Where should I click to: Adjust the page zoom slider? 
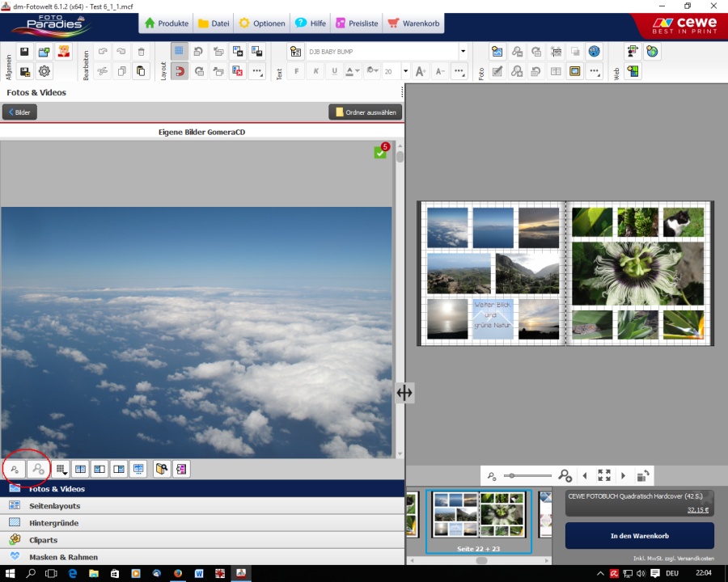tap(510, 476)
